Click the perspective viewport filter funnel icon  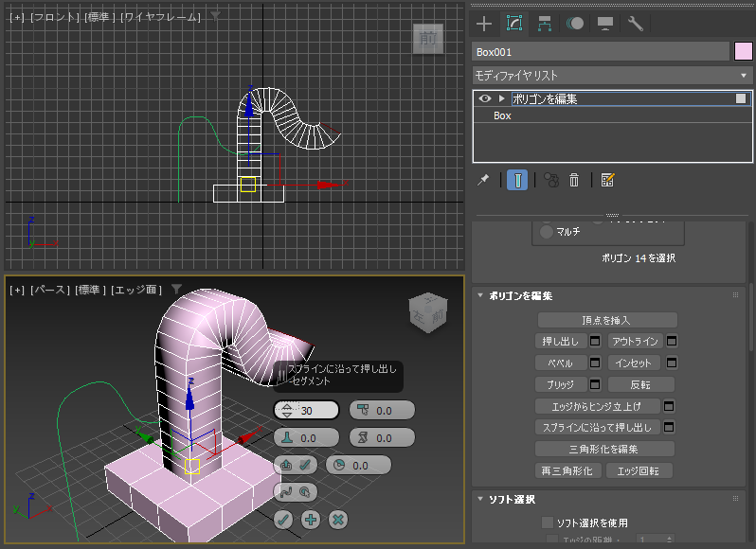[176, 289]
